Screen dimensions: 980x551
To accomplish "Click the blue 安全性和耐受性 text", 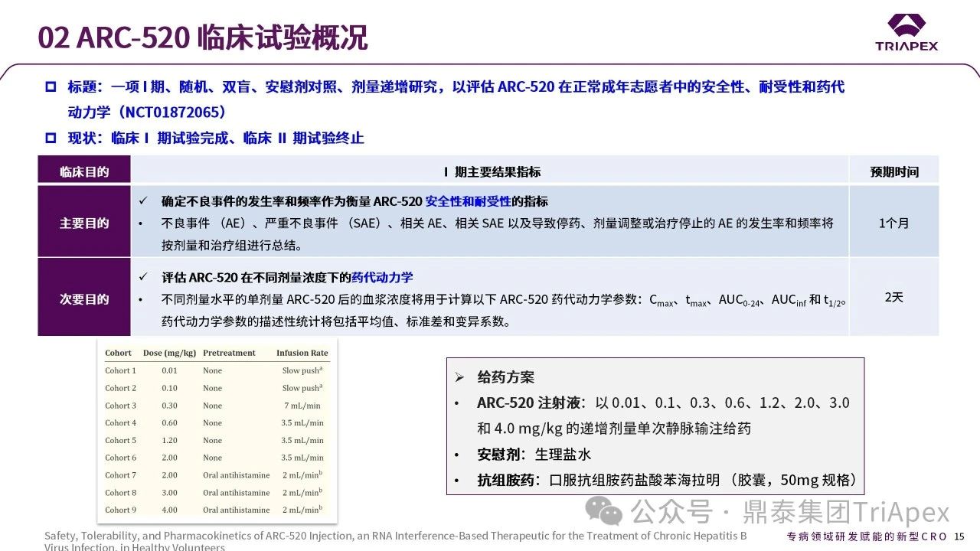I will (468, 201).
